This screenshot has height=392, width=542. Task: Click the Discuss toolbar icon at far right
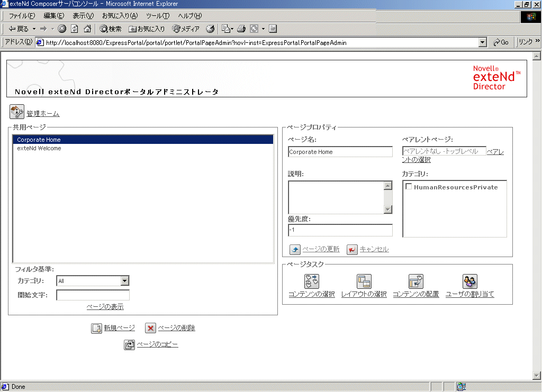[273, 29]
